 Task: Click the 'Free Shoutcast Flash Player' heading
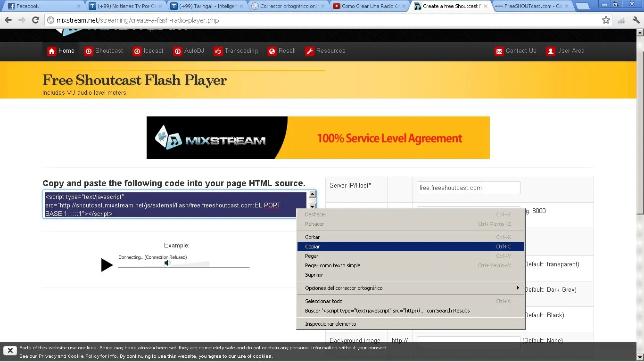pyautogui.click(x=135, y=80)
